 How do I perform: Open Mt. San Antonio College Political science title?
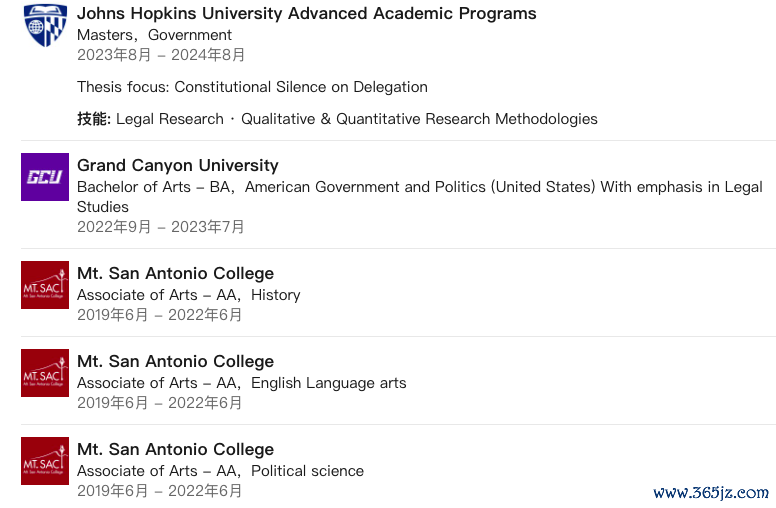point(175,450)
